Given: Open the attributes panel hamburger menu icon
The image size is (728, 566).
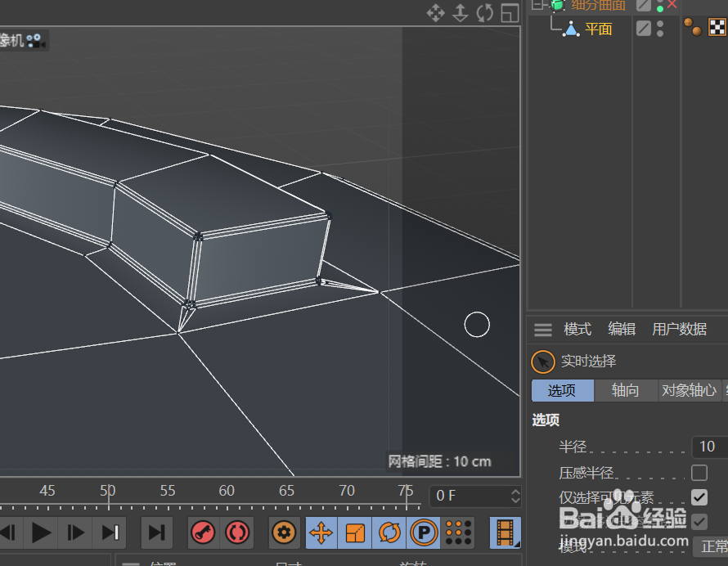Looking at the screenshot, I should coord(542,329).
